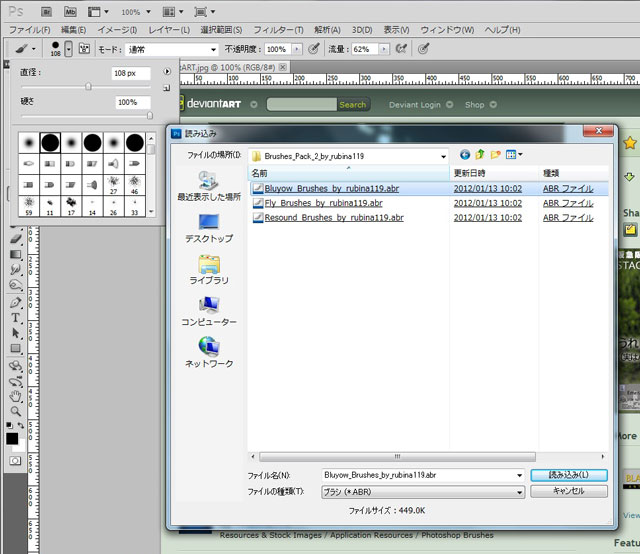The image size is (640, 554).
Task: Open デスクトップ in places bar
Action: (209, 228)
